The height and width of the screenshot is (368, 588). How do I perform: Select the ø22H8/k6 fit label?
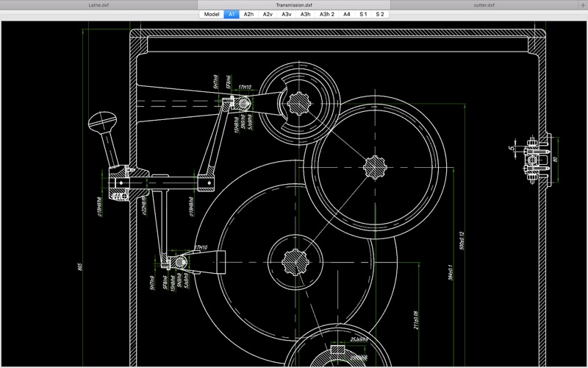pyautogui.click(x=144, y=205)
